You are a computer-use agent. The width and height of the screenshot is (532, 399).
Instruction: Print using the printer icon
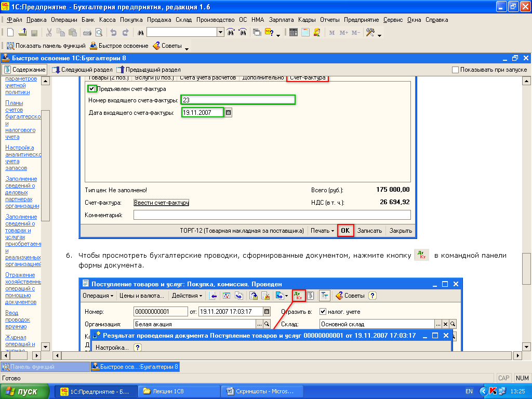[87, 33]
